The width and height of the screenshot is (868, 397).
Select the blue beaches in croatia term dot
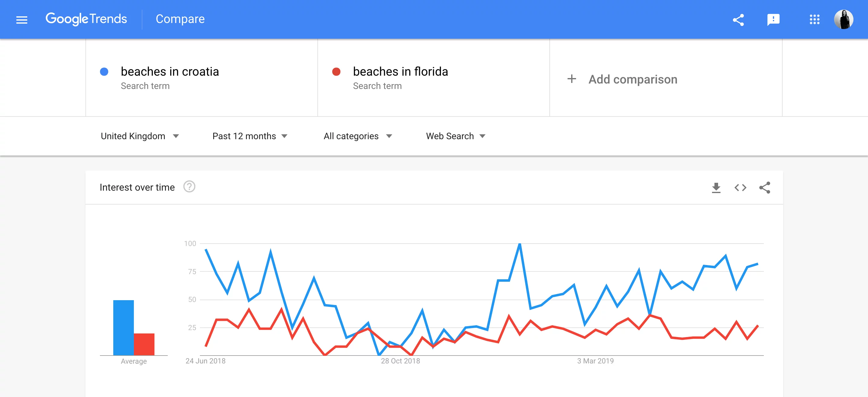click(104, 71)
